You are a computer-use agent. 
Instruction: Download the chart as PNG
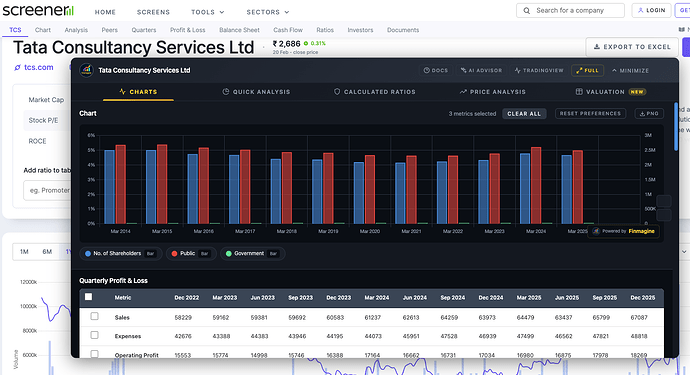point(649,114)
